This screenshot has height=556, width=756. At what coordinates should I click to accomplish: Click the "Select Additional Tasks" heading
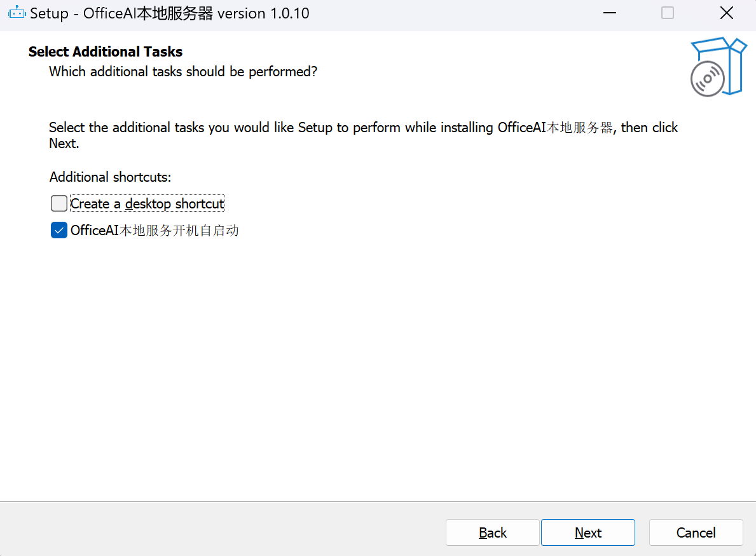106,51
